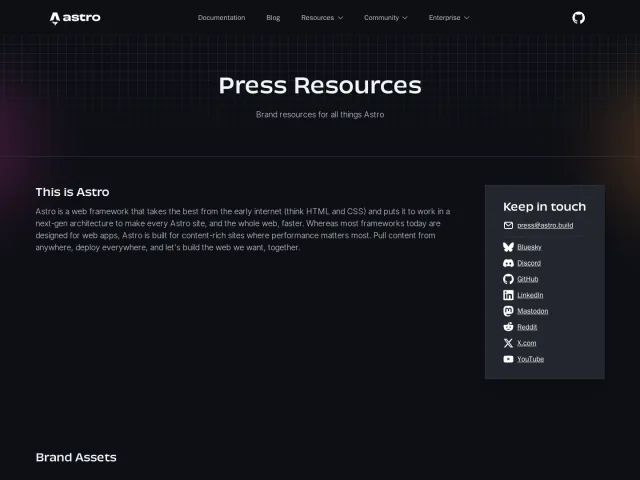The width and height of the screenshot is (640, 480).
Task: Expand the Community dropdown menu
Action: (386, 18)
